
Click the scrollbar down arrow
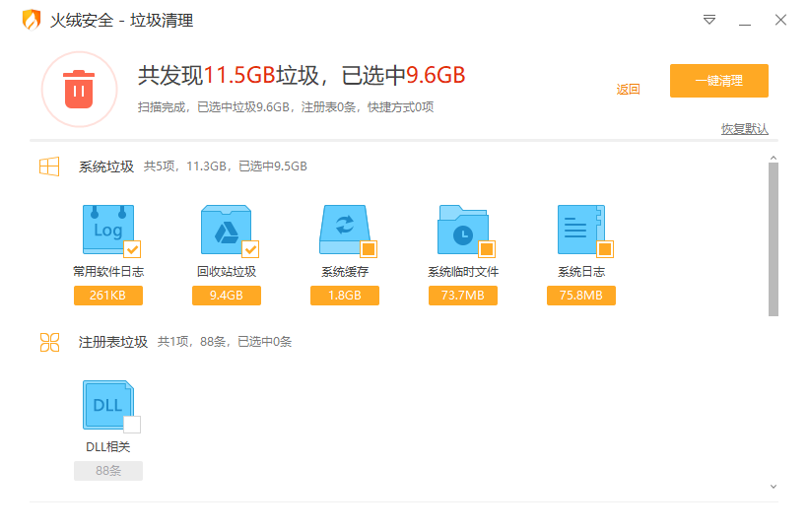773,486
